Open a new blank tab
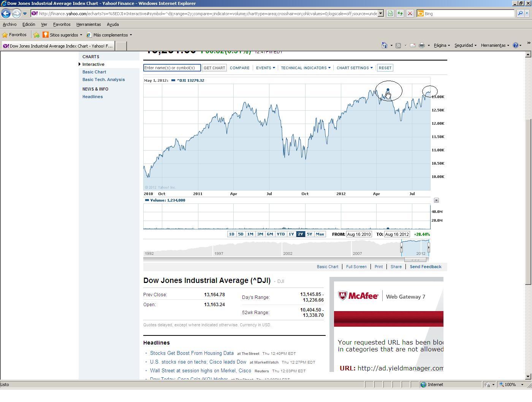 tap(120, 46)
